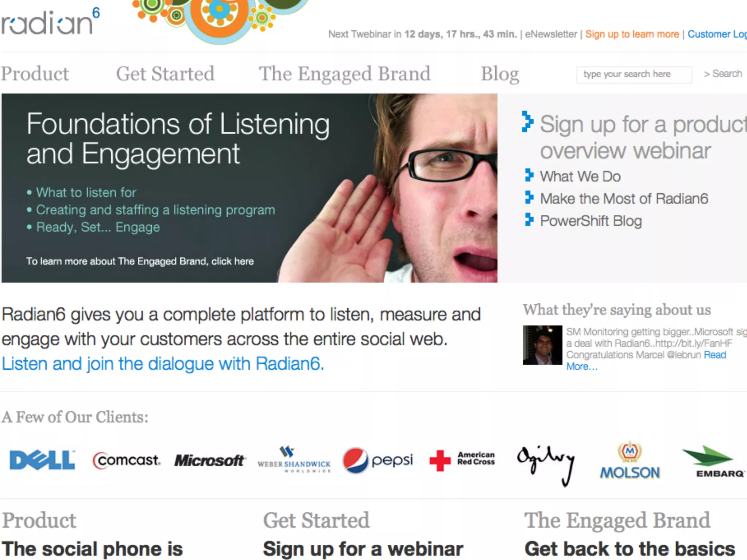Select the American Red Cross logo
Viewport: 747px width, 560px height.
pyautogui.click(x=462, y=460)
